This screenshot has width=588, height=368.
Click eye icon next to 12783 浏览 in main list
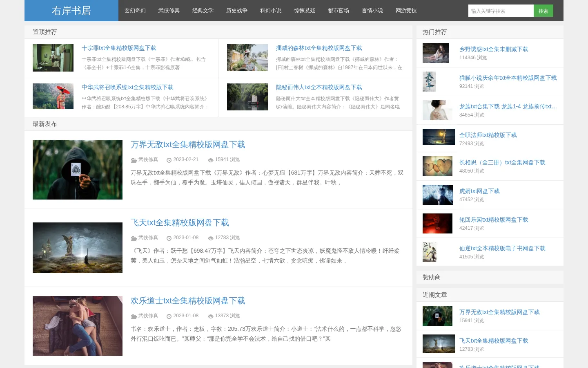coord(211,238)
